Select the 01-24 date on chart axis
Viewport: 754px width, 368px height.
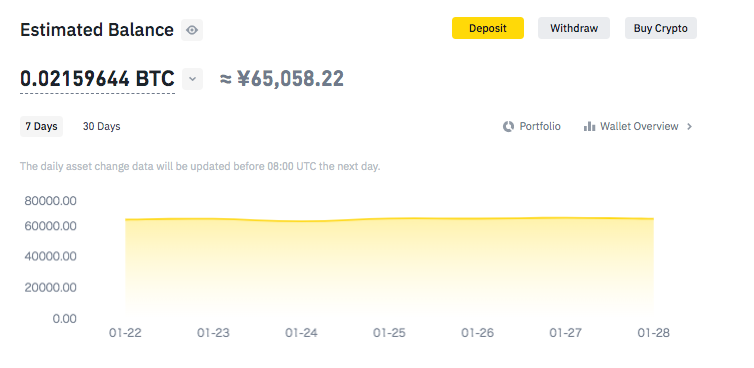click(302, 333)
